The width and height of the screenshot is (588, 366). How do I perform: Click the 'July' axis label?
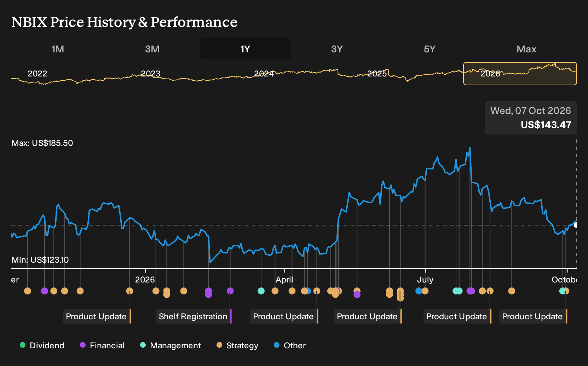(x=425, y=280)
